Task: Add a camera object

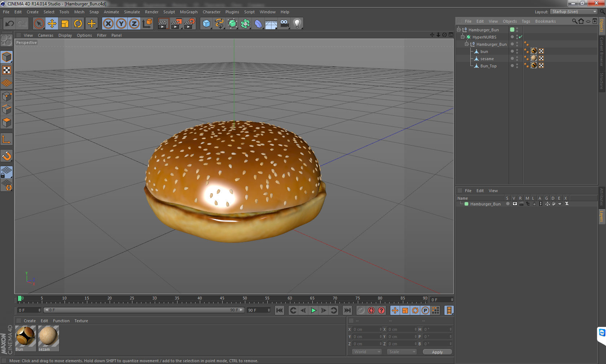Action: click(284, 24)
